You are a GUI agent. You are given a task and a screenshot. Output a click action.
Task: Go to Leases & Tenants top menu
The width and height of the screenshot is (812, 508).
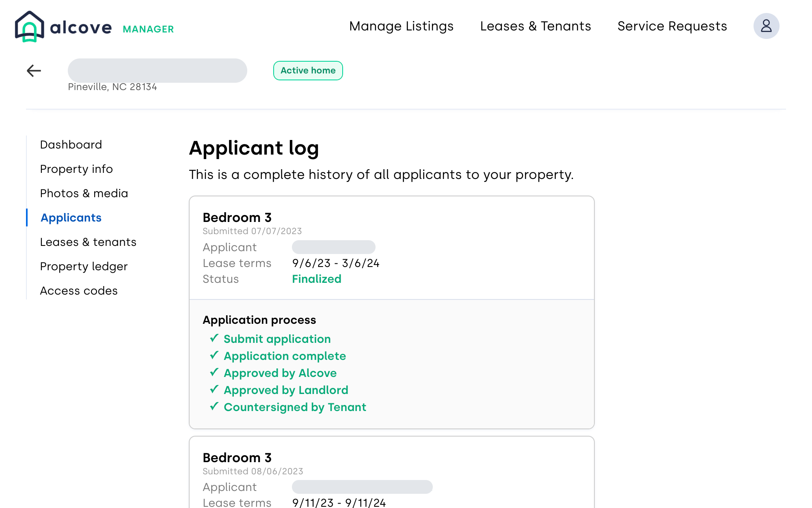tap(535, 26)
